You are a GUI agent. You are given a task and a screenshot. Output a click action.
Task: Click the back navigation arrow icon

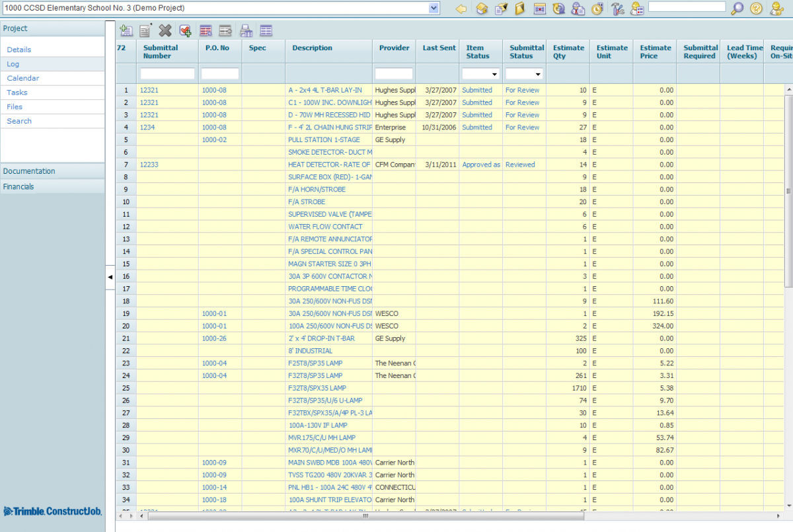click(x=461, y=9)
